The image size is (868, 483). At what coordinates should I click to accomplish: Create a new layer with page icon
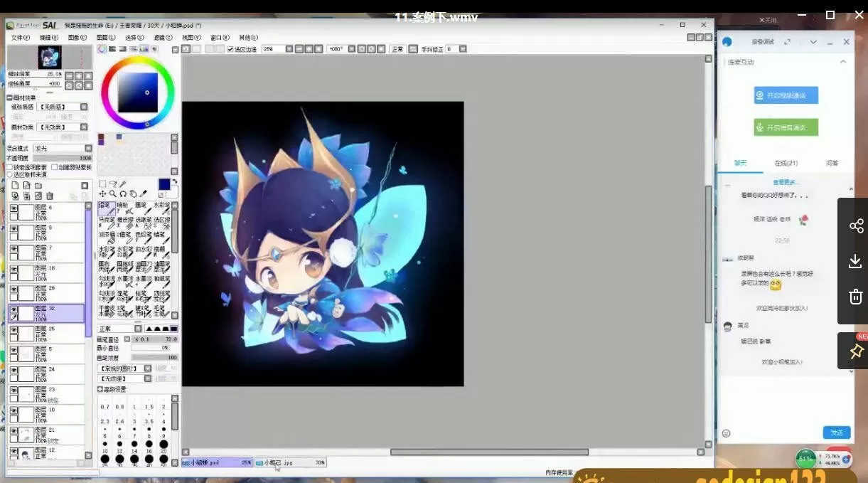click(x=15, y=186)
